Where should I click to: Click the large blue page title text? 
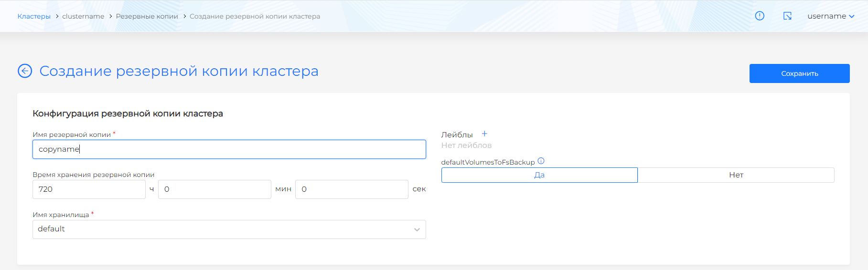tap(179, 71)
